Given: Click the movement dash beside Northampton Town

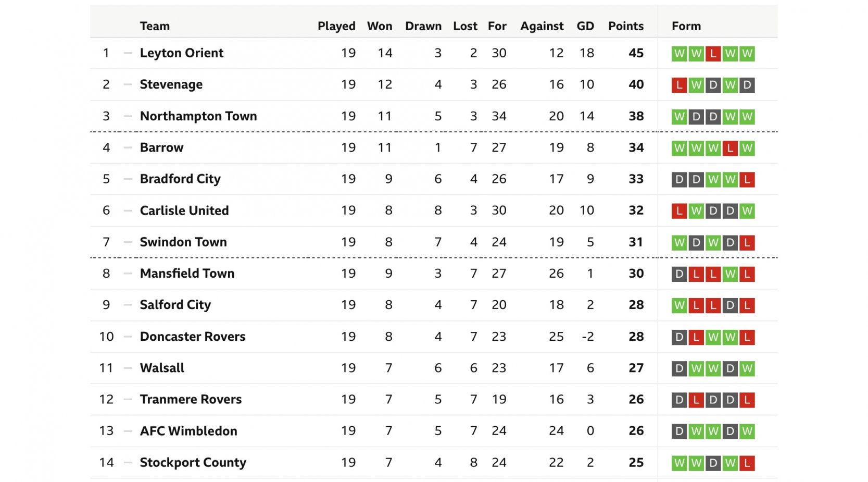Looking at the screenshot, I should tap(128, 116).
